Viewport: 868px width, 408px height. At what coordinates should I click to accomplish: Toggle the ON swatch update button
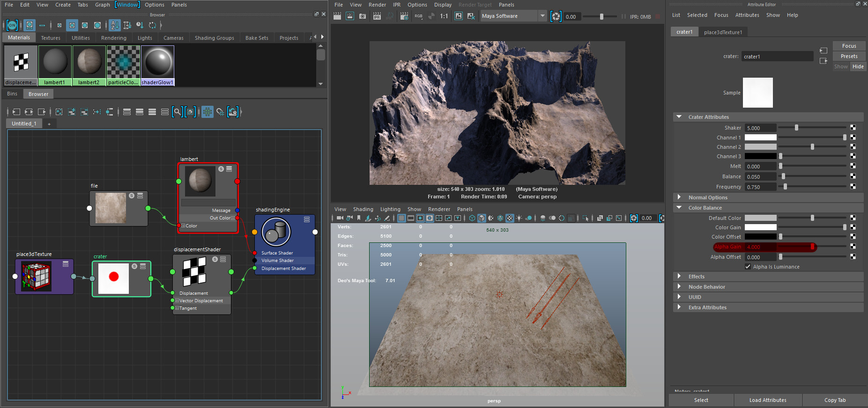tap(12, 25)
